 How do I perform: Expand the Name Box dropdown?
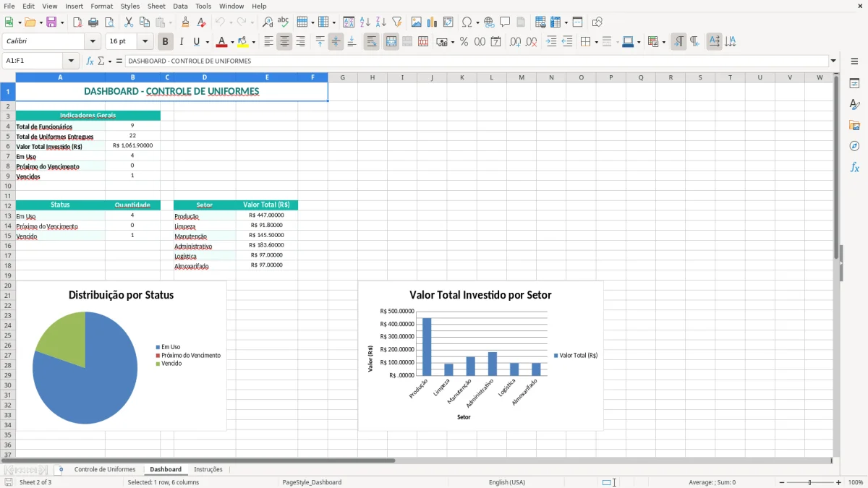pyautogui.click(x=71, y=61)
